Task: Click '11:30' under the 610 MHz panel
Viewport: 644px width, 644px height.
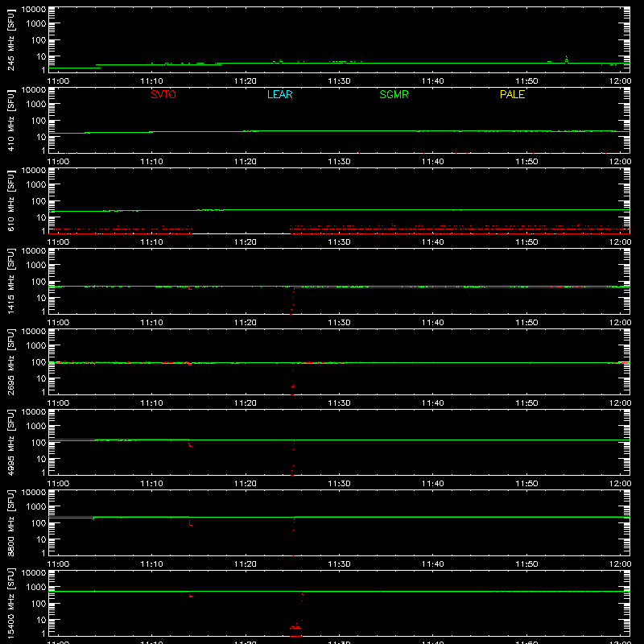Action: [x=339, y=242]
